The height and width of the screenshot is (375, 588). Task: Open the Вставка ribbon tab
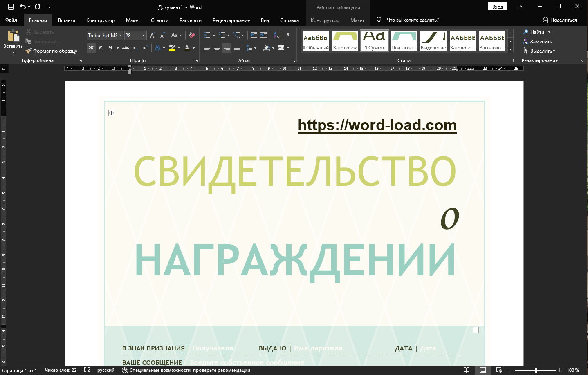pos(67,20)
